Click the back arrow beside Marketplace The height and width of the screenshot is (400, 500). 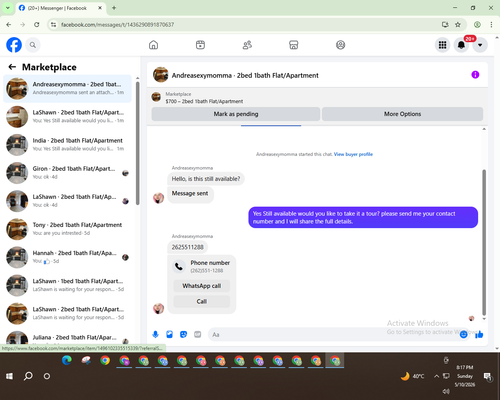pyautogui.click(x=12, y=67)
